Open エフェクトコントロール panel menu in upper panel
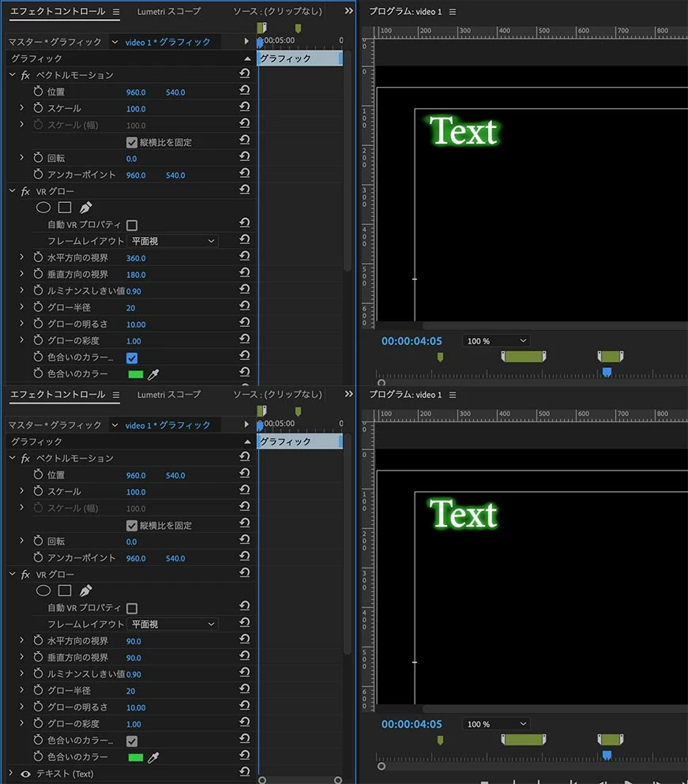Viewport: 688px width, 784px height. click(x=116, y=12)
